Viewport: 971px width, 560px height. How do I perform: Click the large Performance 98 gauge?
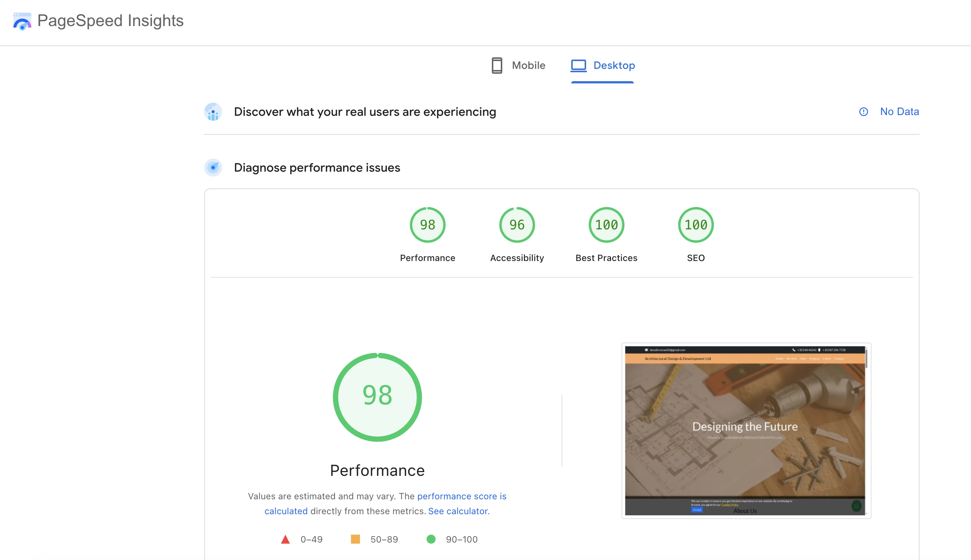(x=377, y=397)
